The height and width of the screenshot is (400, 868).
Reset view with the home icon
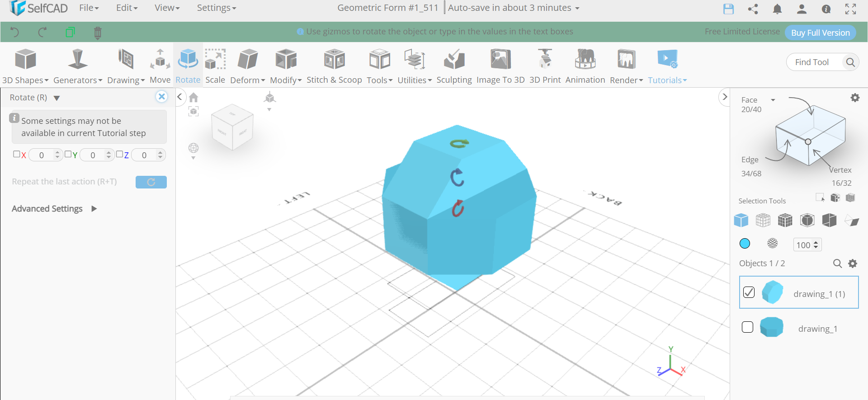193,97
